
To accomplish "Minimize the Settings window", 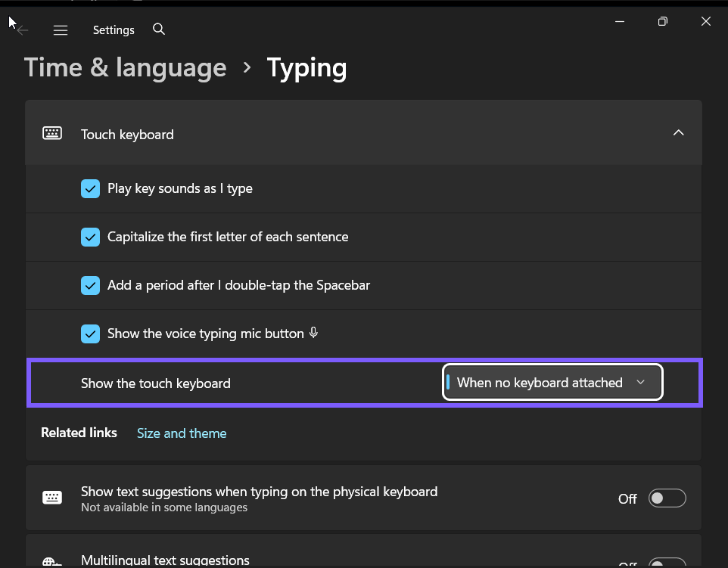I will click(x=620, y=21).
